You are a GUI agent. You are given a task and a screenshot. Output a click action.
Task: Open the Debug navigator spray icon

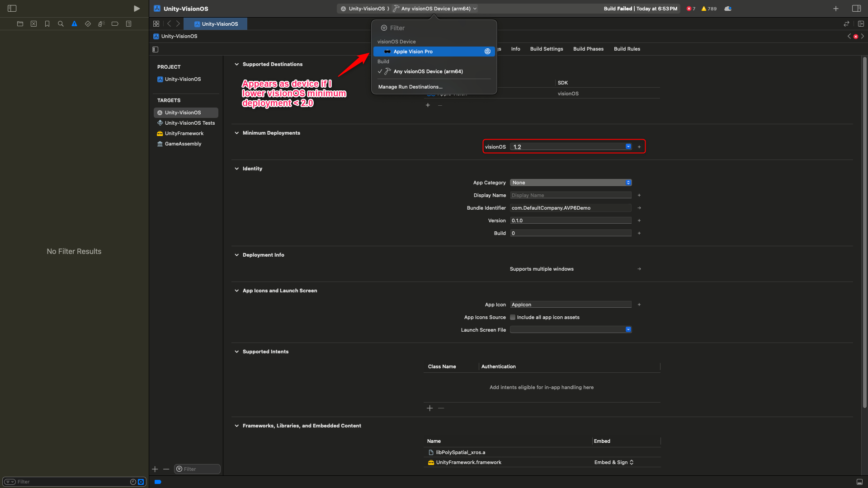(101, 24)
